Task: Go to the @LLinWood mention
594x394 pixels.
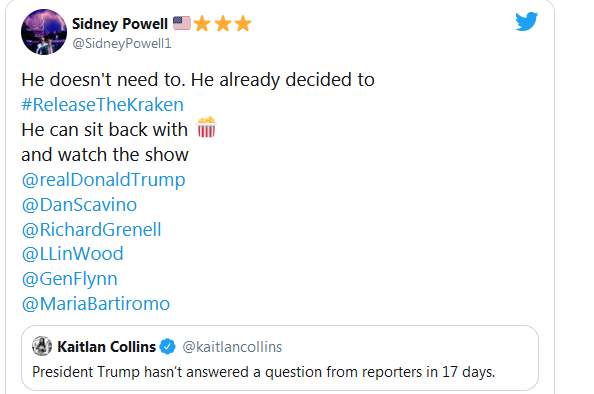Action: (72, 254)
